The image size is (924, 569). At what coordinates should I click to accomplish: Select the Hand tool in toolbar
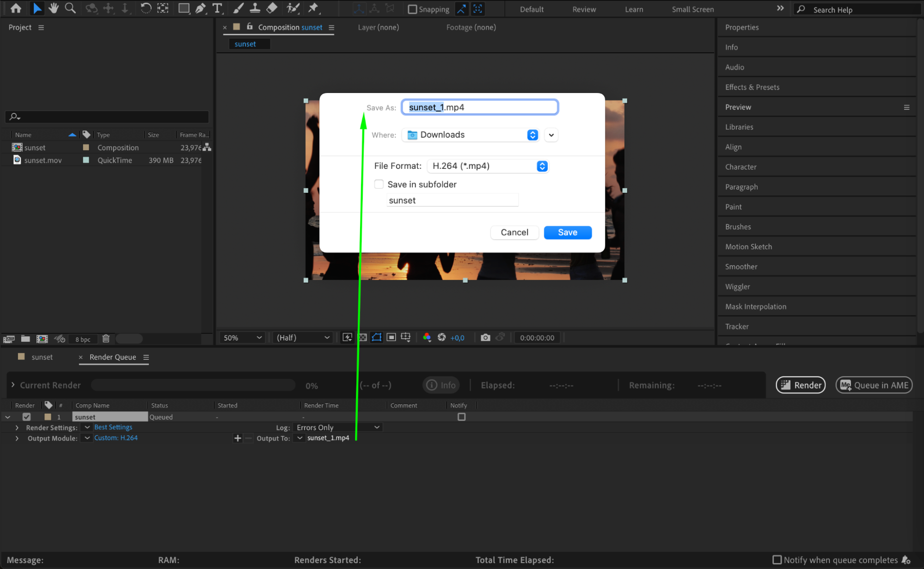pyautogui.click(x=54, y=8)
